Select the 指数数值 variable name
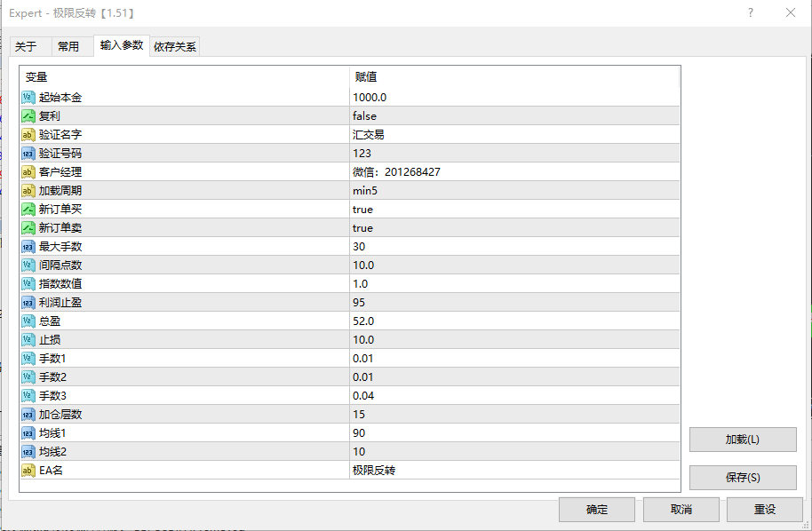Screen dimensions: 812x531 pos(60,283)
